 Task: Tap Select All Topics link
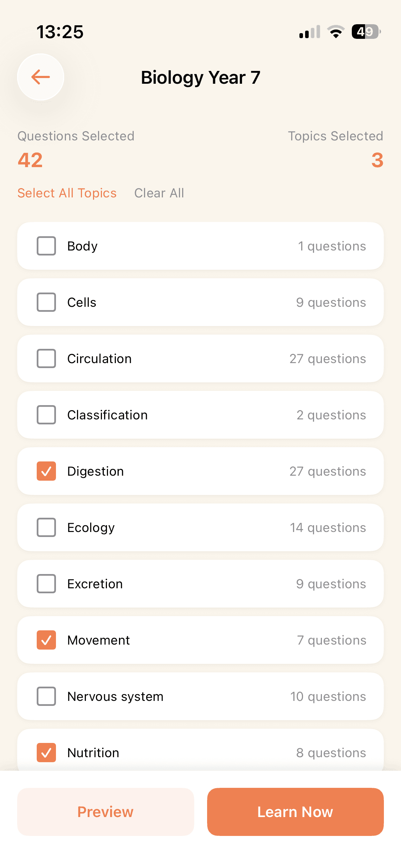click(x=67, y=193)
